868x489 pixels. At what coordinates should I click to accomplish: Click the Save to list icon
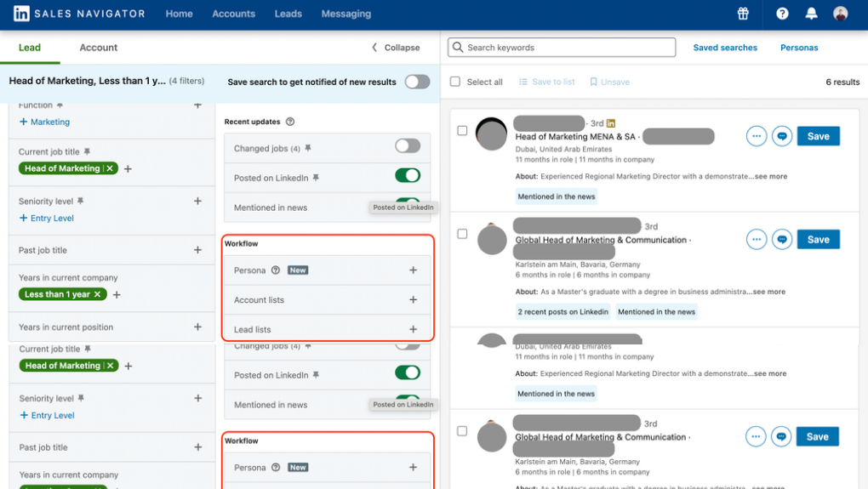pos(523,82)
